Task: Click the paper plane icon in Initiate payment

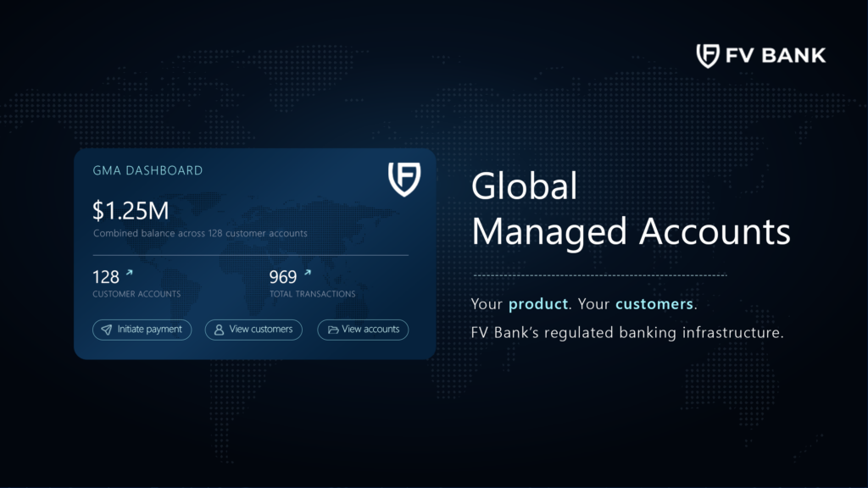Action: point(106,330)
